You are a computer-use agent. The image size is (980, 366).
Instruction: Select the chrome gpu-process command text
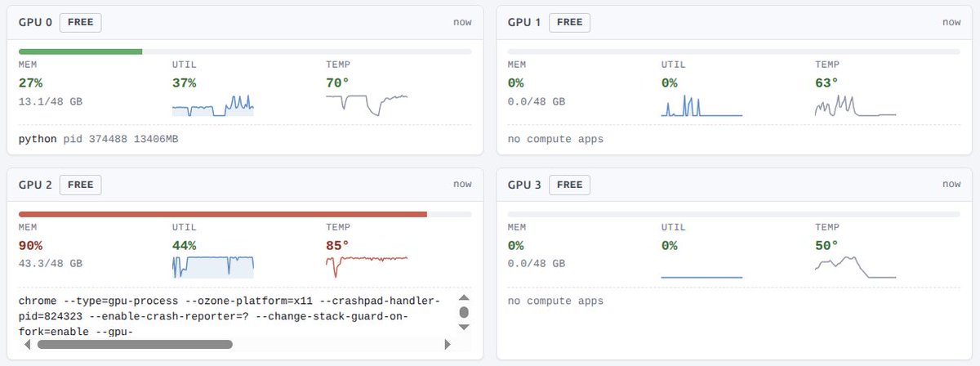pyautogui.click(x=229, y=315)
